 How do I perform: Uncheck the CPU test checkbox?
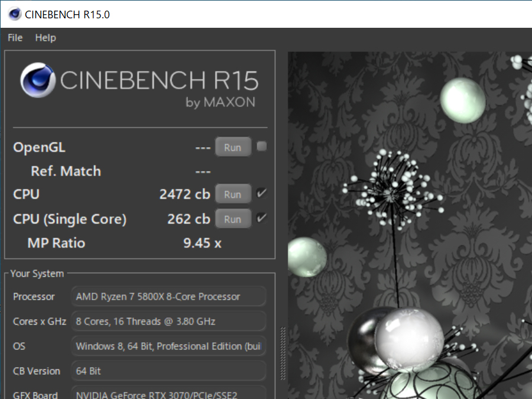click(261, 193)
